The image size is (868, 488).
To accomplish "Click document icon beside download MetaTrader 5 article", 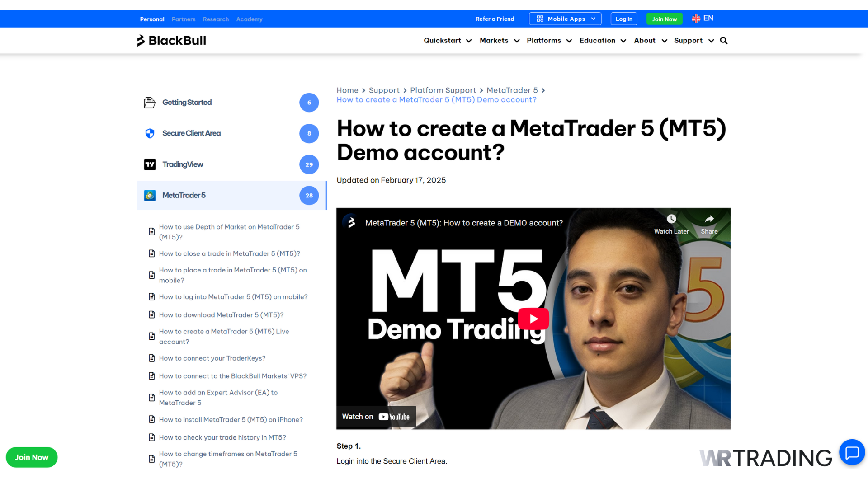I will coord(152,314).
